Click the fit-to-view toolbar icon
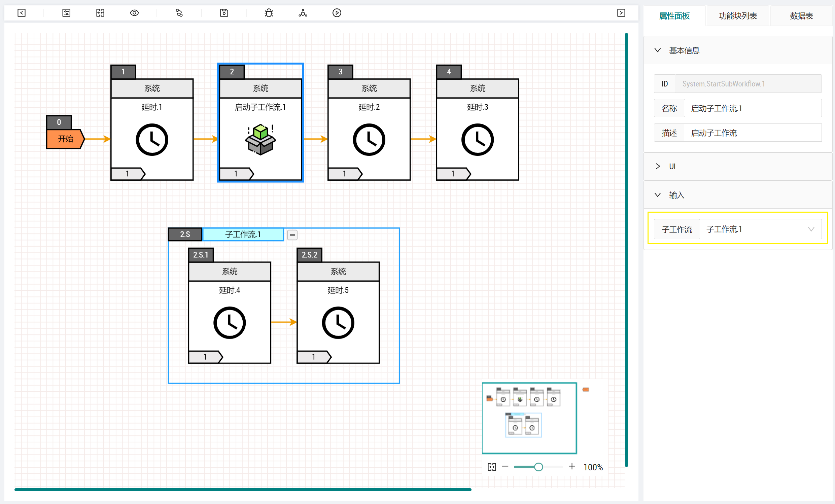 point(100,13)
